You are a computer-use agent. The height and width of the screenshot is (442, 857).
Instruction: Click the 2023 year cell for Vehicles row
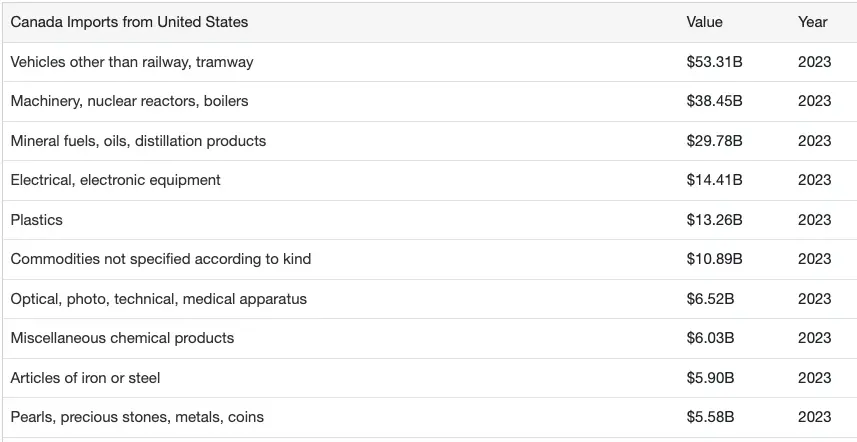(x=814, y=62)
